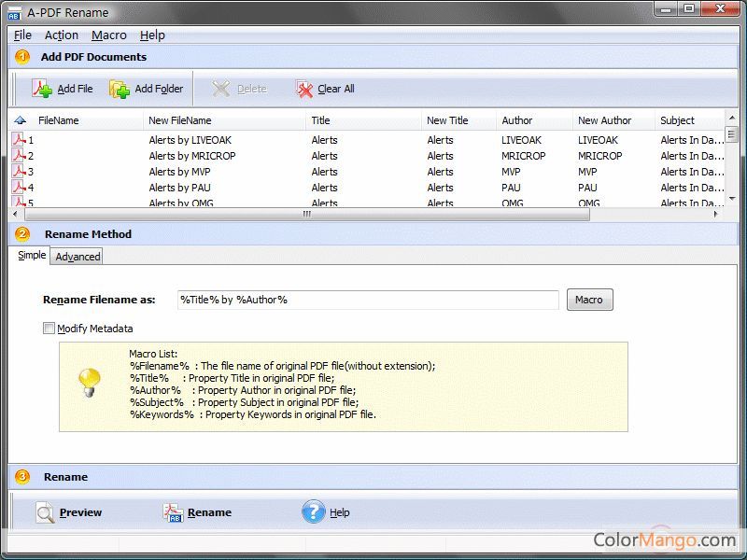Click the A-PDF Rename title bar app icon
The image size is (747, 560).
(x=14, y=13)
